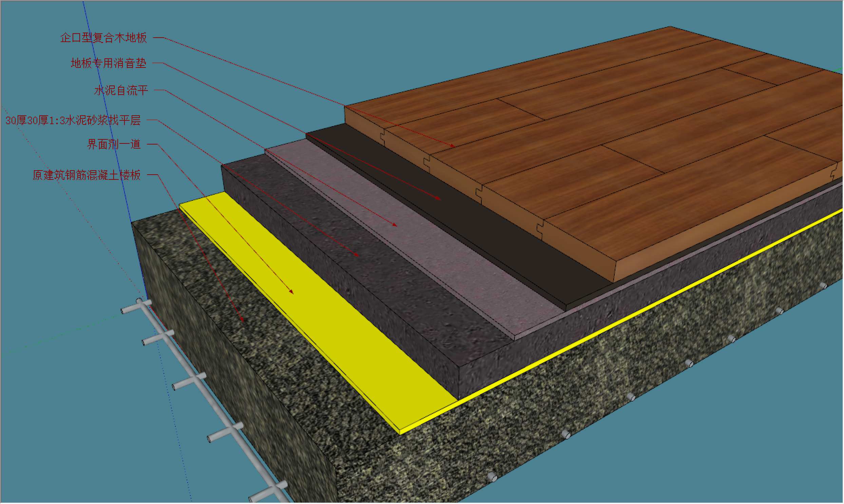Select the 地板专用消音垫 annotation label
The width and height of the screenshot is (844, 504).
(x=108, y=63)
